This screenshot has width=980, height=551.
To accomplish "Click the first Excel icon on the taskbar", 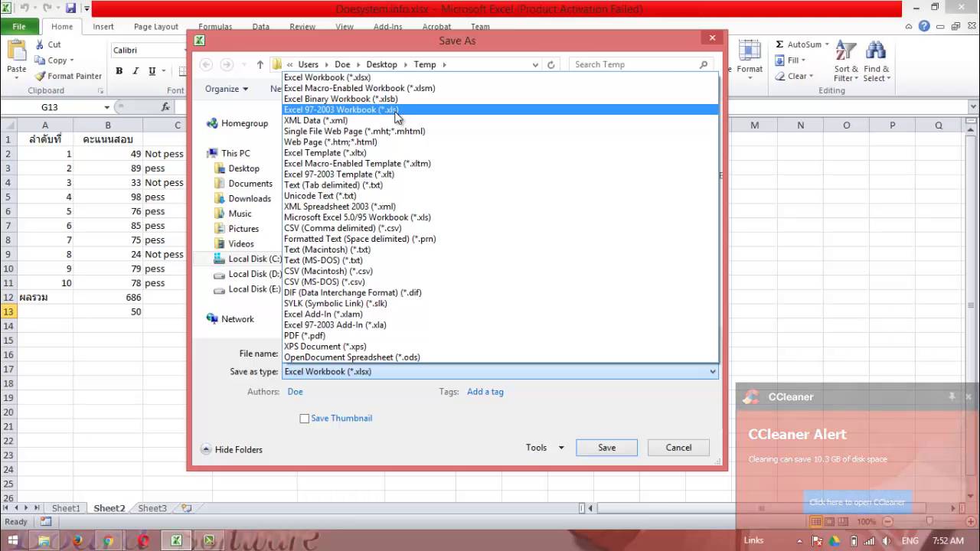I will click(176, 540).
